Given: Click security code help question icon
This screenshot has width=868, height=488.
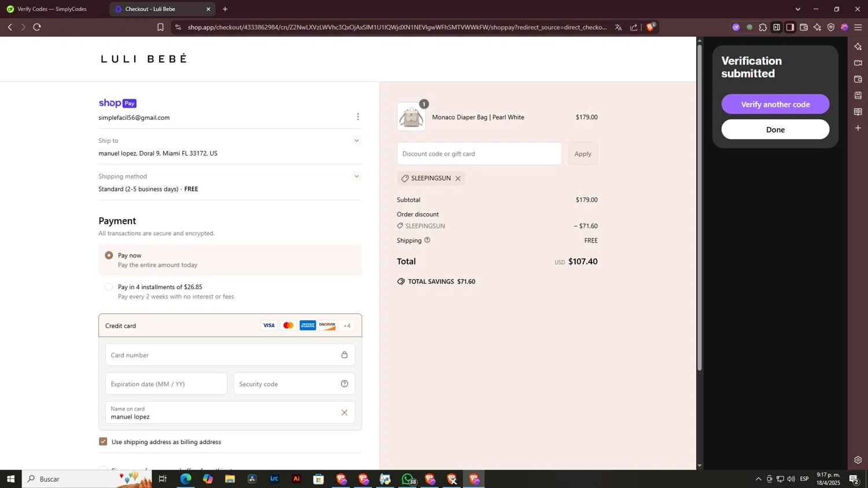Looking at the screenshot, I should 344,384.
